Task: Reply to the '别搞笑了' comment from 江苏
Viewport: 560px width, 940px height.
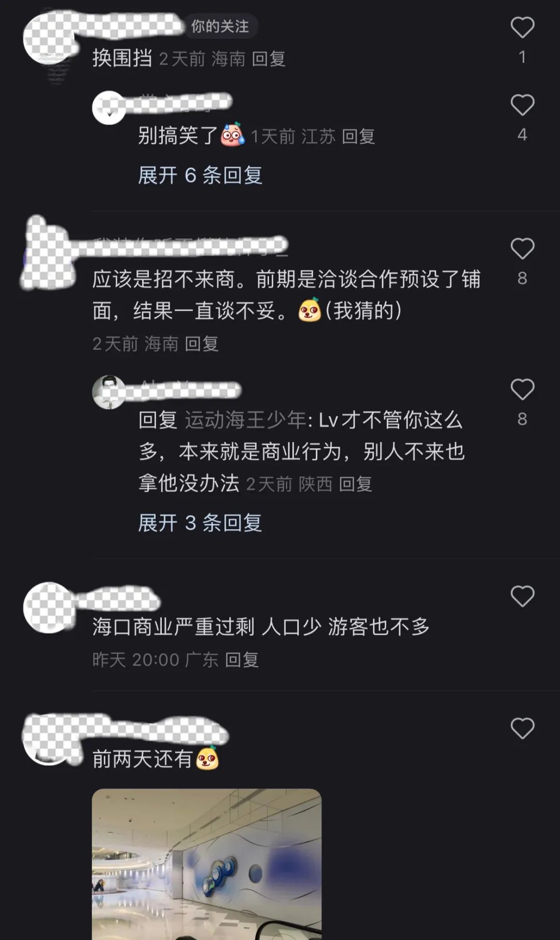Action: tap(358, 136)
